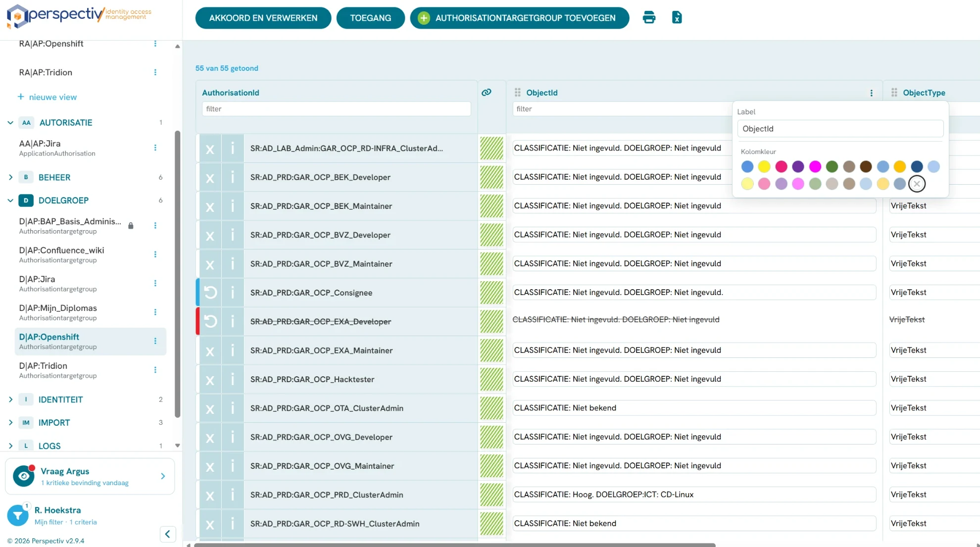980x547 pixels.
Task: Click Authorisationtargetgroup Toevoegen button
Action: pyautogui.click(x=520, y=18)
